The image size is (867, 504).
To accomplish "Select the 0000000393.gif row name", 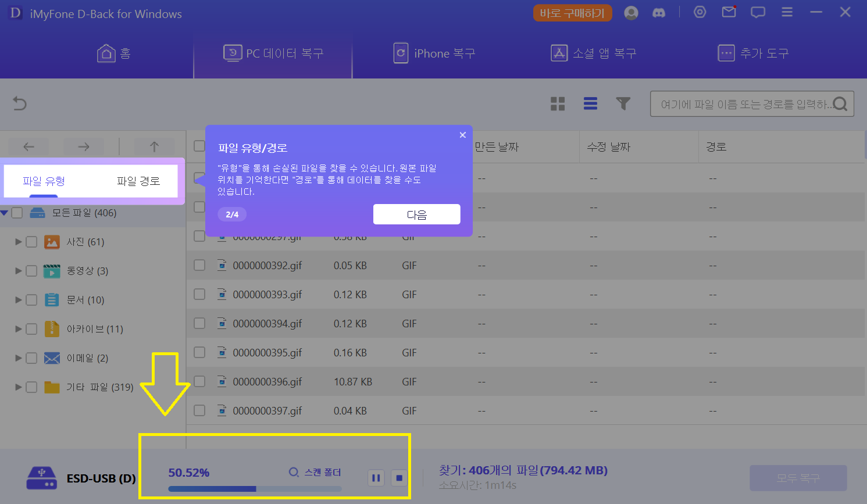I will (x=267, y=294).
